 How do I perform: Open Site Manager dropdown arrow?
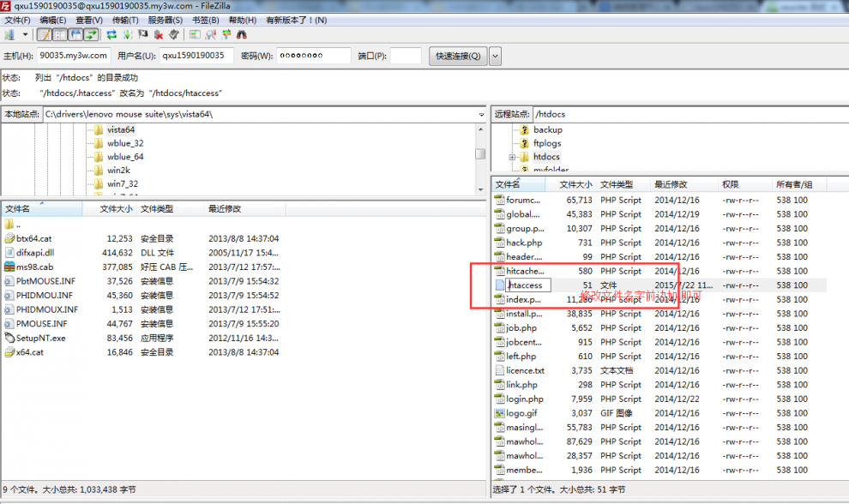25,34
